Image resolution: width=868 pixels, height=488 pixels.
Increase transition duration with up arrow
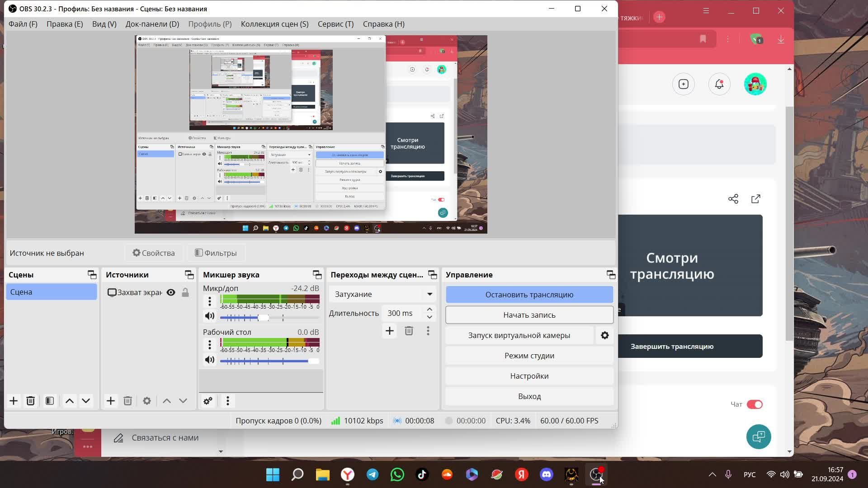coord(429,310)
